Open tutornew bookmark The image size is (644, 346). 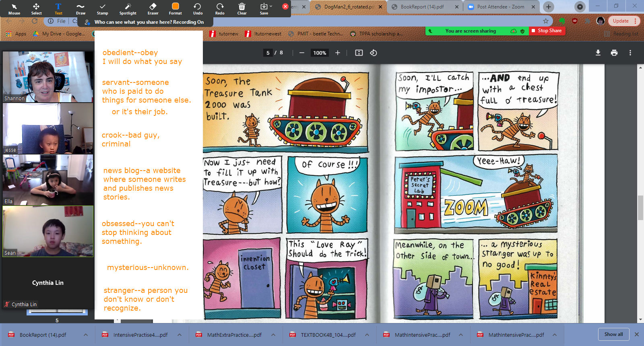point(224,34)
